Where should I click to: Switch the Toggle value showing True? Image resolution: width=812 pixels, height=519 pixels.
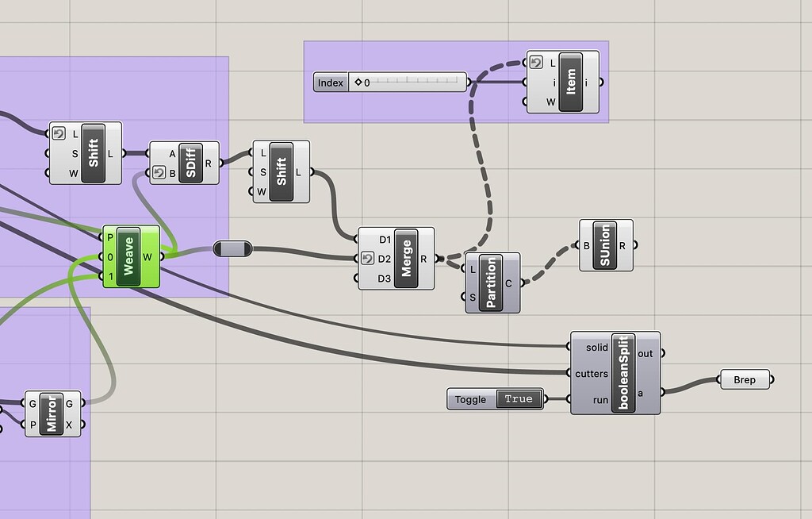pos(519,399)
